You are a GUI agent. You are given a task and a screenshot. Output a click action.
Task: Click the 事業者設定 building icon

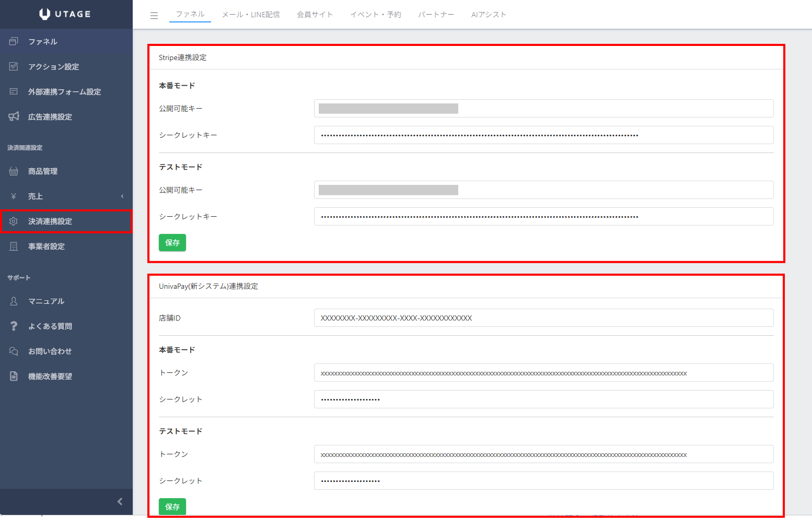(14, 246)
